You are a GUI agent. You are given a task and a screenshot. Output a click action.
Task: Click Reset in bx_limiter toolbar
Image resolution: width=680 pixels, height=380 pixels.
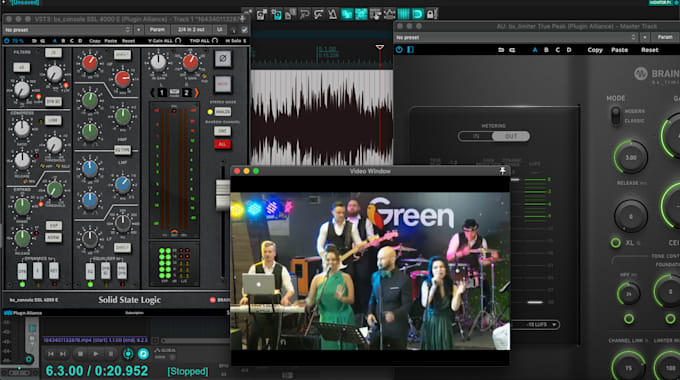pos(649,50)
